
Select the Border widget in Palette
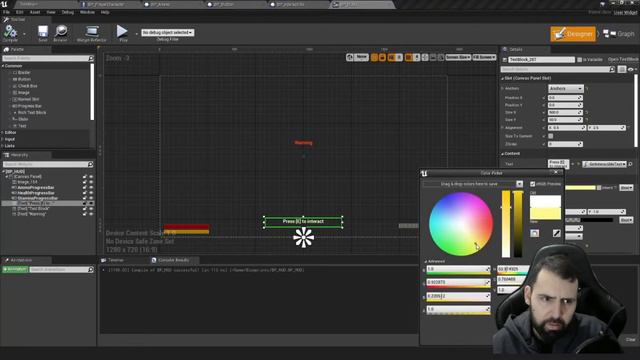24,72
